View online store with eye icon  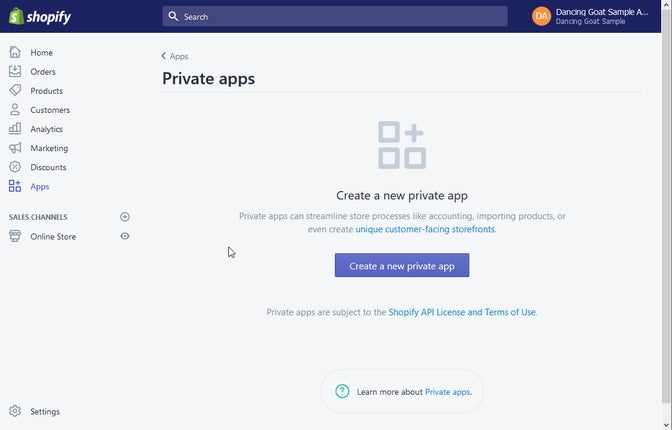pos(125,236)
